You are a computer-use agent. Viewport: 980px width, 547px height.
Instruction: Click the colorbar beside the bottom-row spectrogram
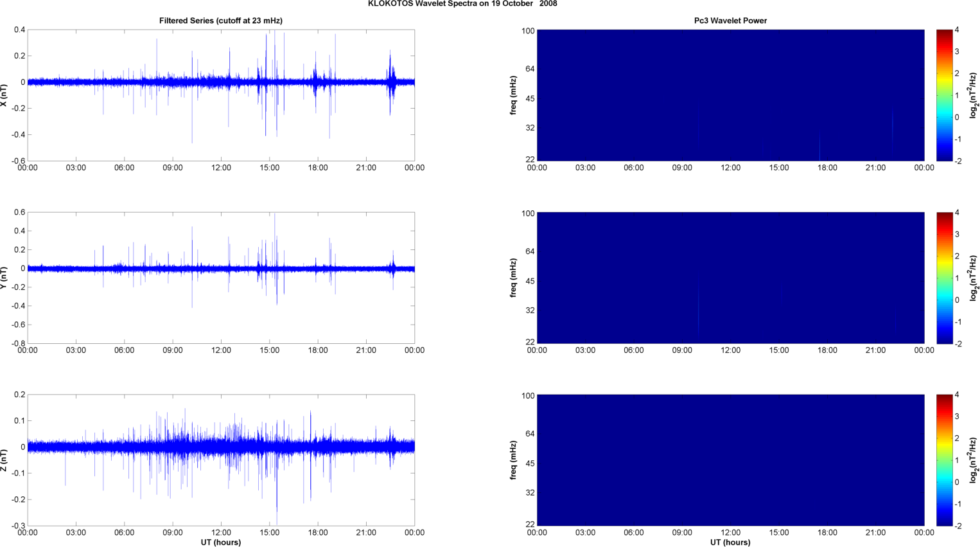[x=944, y=460]
